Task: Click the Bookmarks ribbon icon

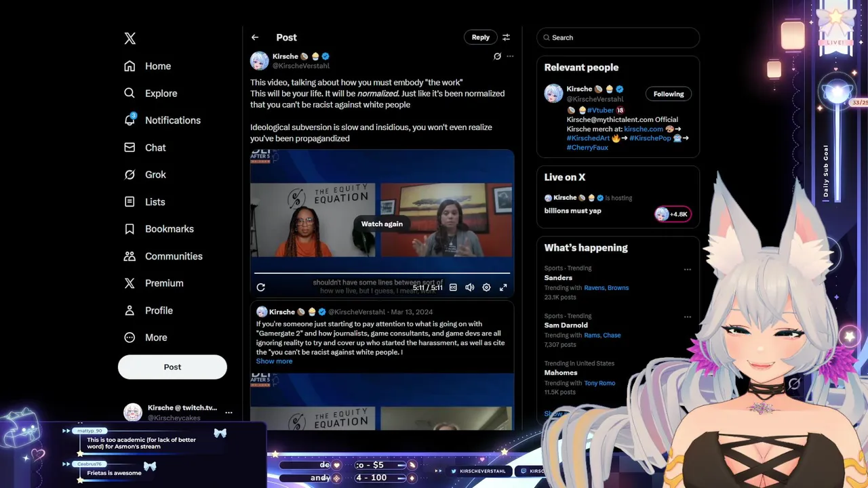Action: [x=130, y=228]
